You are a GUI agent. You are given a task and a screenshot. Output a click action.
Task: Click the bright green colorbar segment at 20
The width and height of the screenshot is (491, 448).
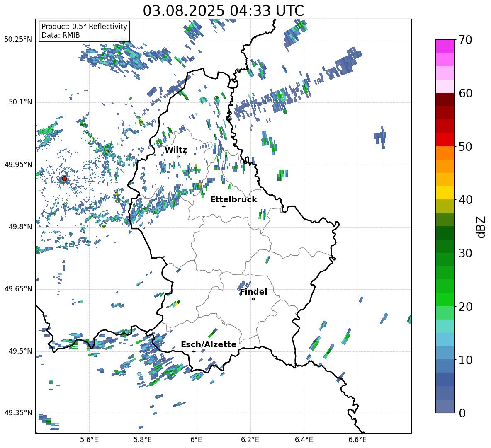click(x=445, y=300)
